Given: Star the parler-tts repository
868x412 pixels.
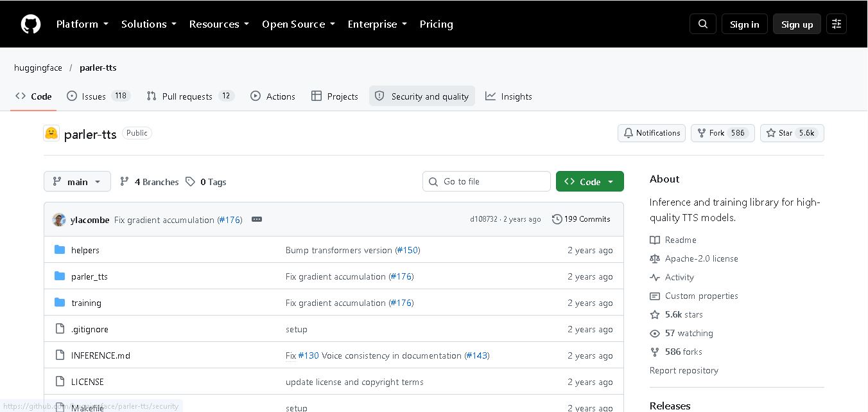Looking at the screenshot, I should pos(792,133).
